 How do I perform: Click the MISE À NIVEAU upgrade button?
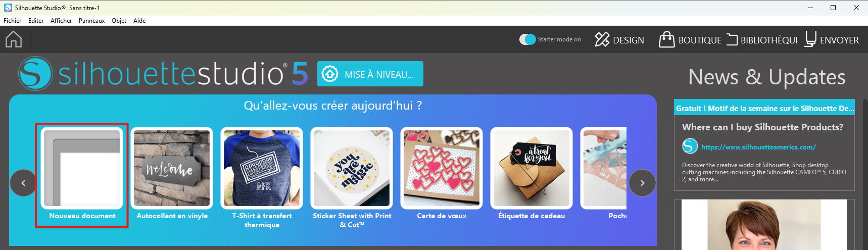point(370,74)
